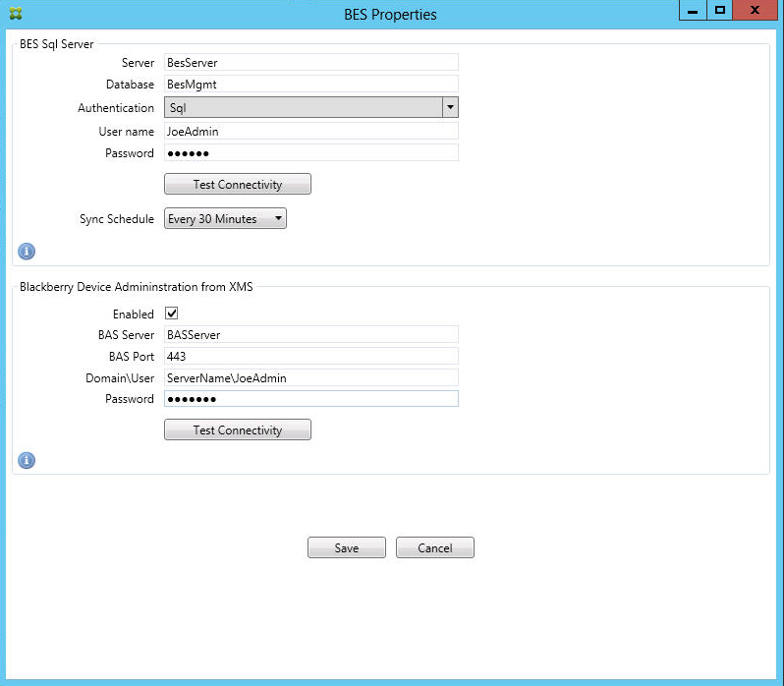Click the info icon in BES Sql Server section

(27, 251)
